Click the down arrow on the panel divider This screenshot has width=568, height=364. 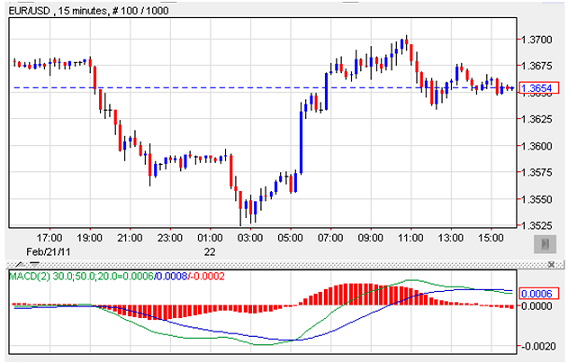(35, 264)
